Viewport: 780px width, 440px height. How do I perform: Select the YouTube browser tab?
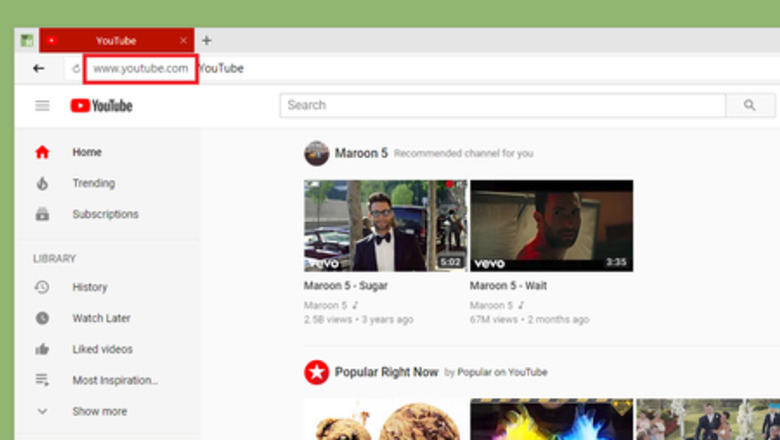[x=116, y=40]
